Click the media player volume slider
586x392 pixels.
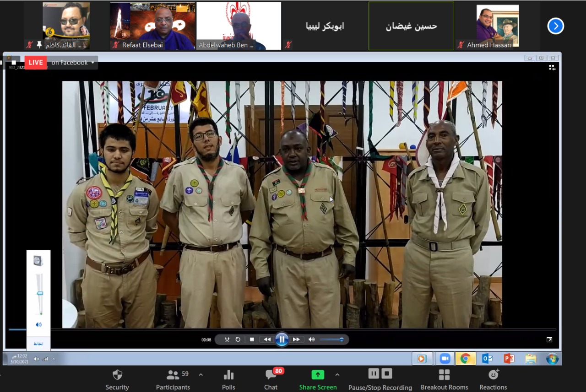pos(331,339)
